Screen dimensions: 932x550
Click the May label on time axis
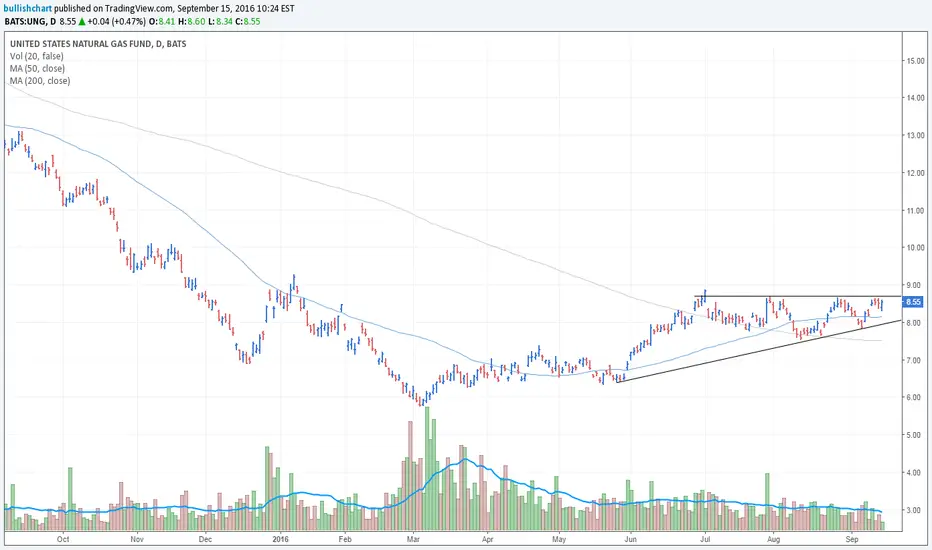[x=559, y=539]
